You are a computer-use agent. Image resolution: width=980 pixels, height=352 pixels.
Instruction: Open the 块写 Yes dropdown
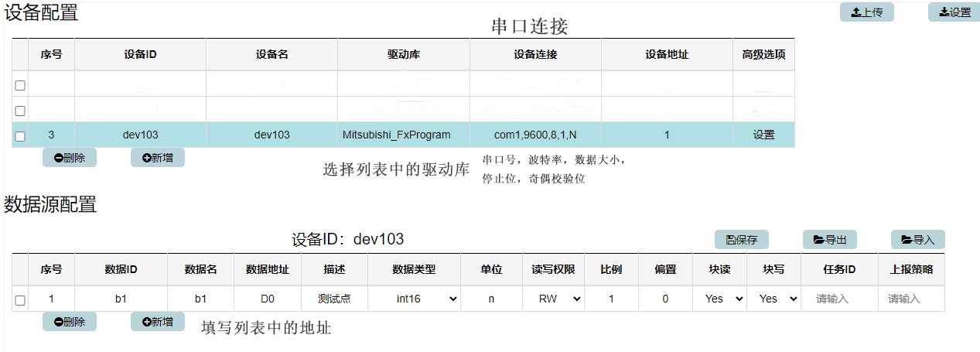pyautogui.click(x=773, y=299)
